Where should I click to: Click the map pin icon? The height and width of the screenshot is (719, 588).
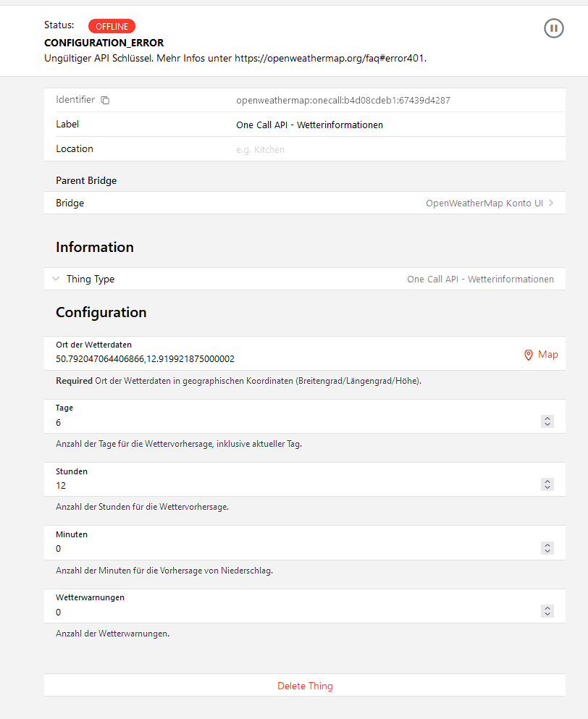click(529, 355)
